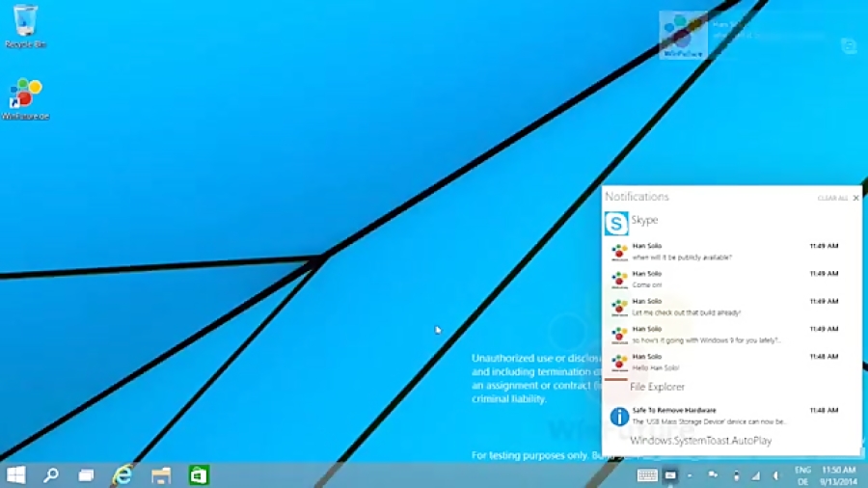The image size is (868, 488).
Task: Show hidden tray icons
Action: click(690, 475)
